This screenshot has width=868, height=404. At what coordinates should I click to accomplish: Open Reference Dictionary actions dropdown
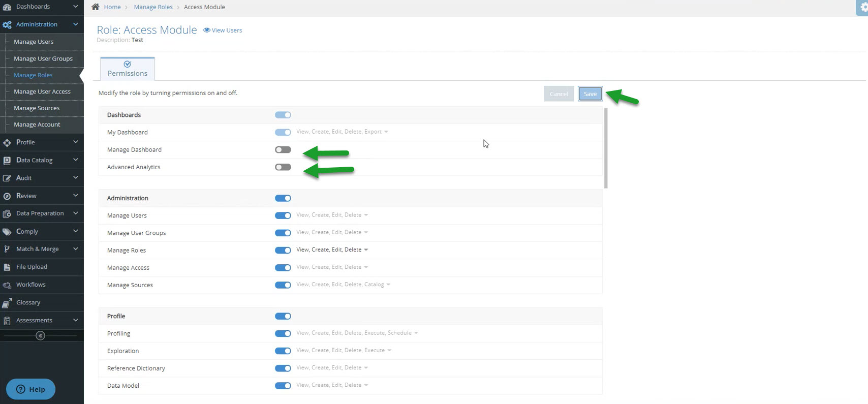[332, 367]
